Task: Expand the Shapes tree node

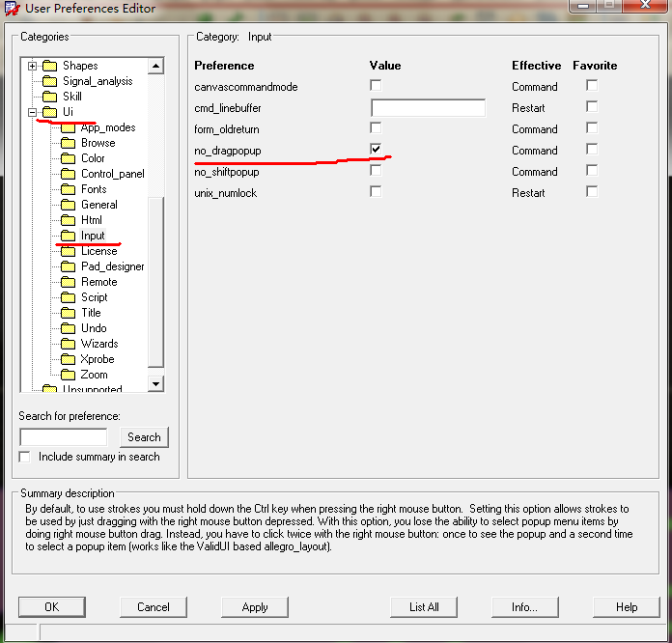Action: [32, 66]
